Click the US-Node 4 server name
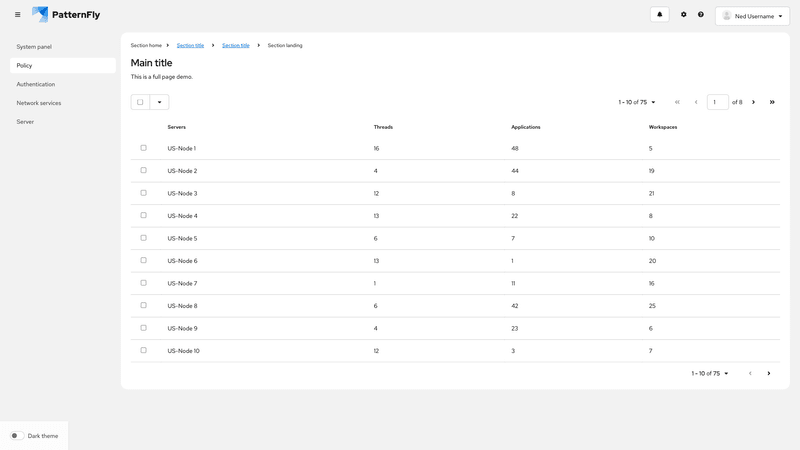 tap(182, 216)
